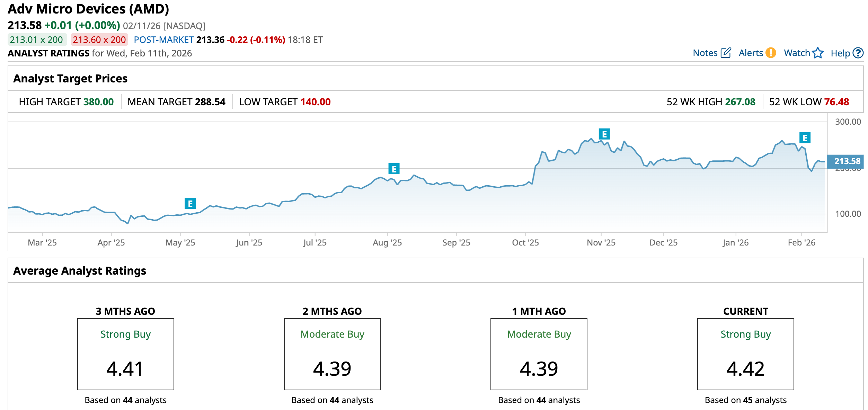Open the Help link
Screen dimensions: 868x410
coord(840,53)
